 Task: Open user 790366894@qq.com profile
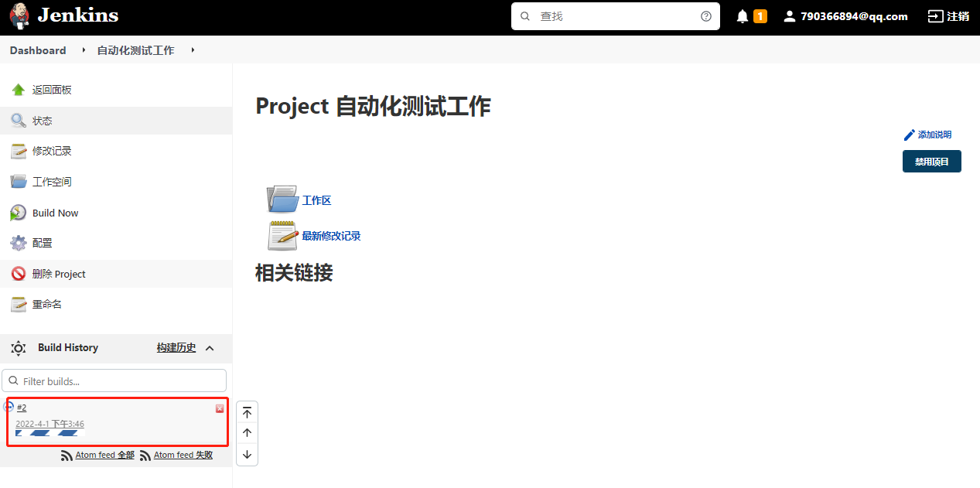tap(846, 16)
